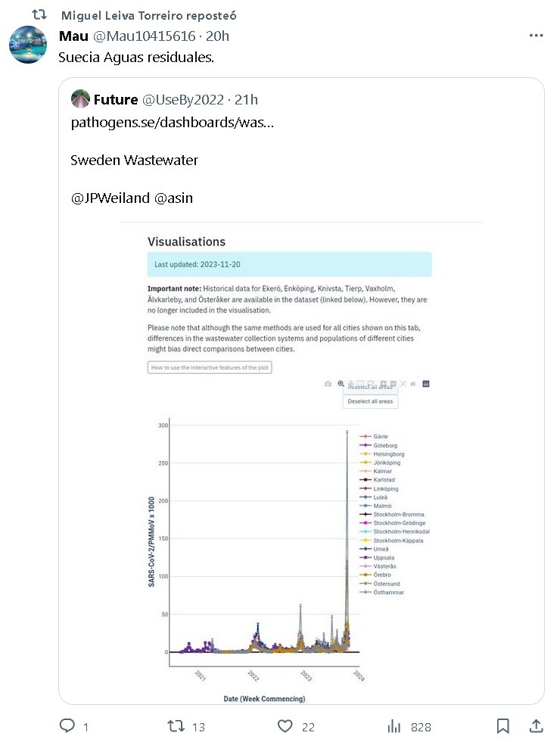Open the @asin mention
The width and height of the screenshot is (560, 742).
pyautogui.click(x=173, y=198)
